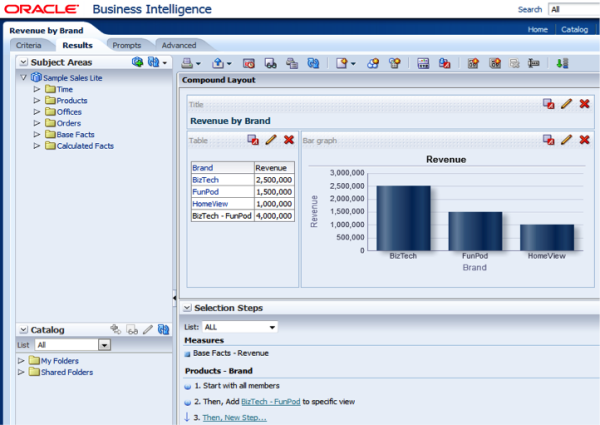
Task: Click the green import arrow toolbar icon
Action: point(562,62)
